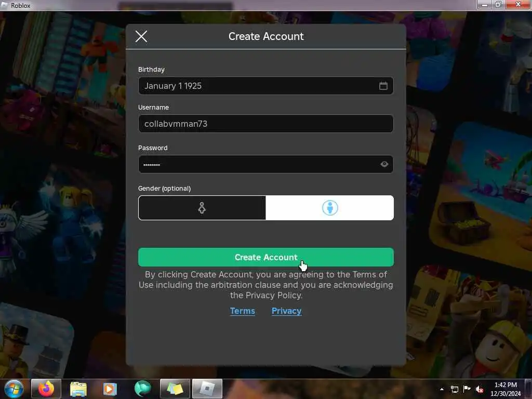532x399 pixels.
Task: Close the Roblox window
Action: click(518, 5)
